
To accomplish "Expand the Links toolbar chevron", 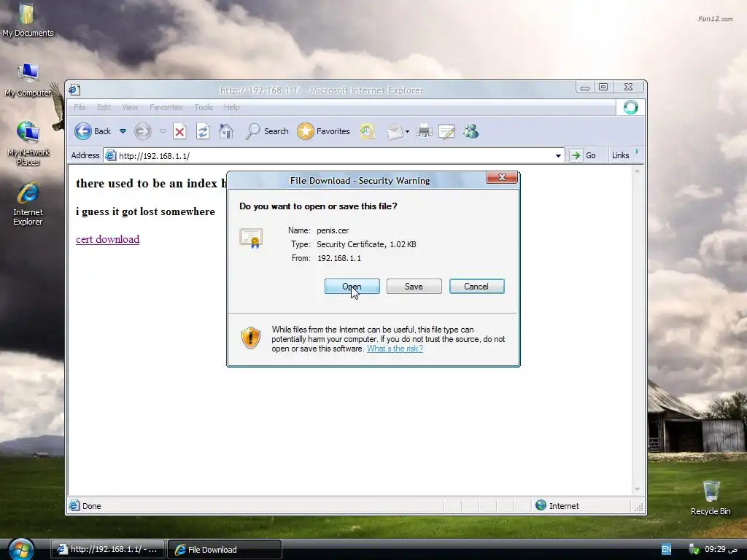I will [636, 152].
